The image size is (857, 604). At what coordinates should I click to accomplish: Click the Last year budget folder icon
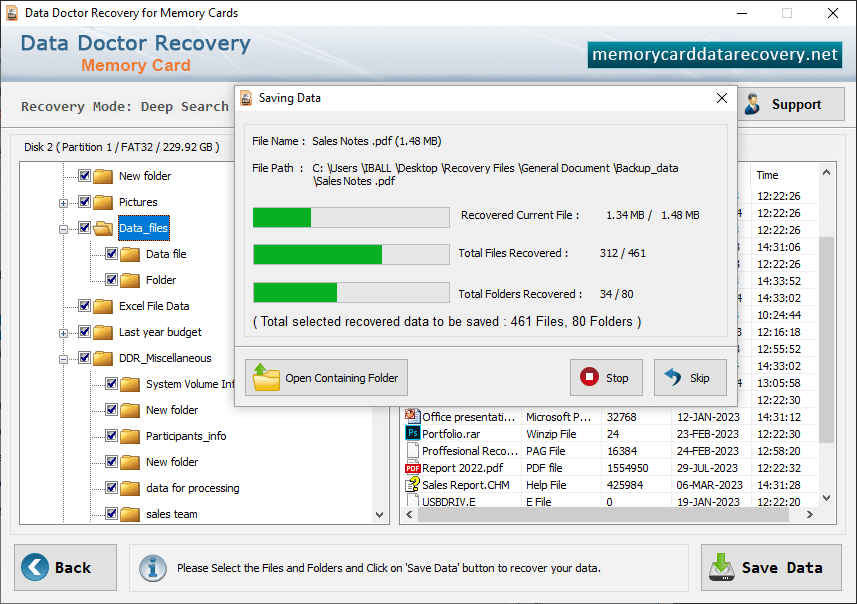tap(103, 332)
